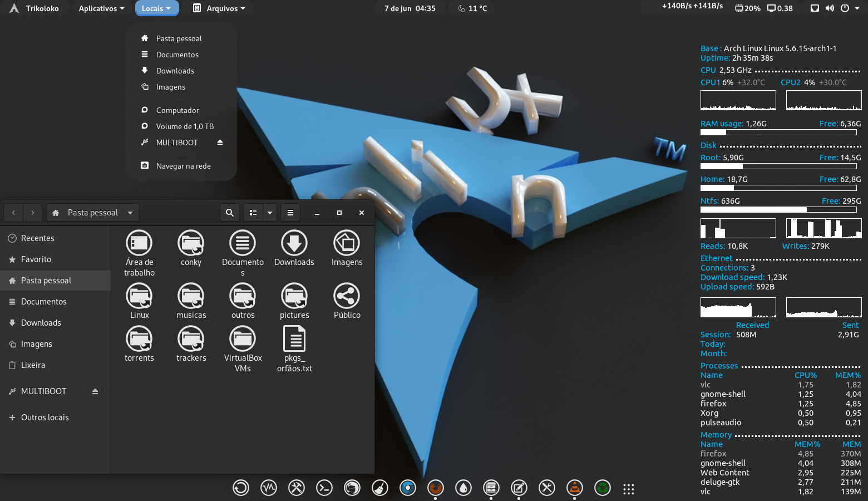Expand the Pasta pessoal path dropdown
Image resolution: width=868 pixels, height=501 pixels.
(130, 213)
